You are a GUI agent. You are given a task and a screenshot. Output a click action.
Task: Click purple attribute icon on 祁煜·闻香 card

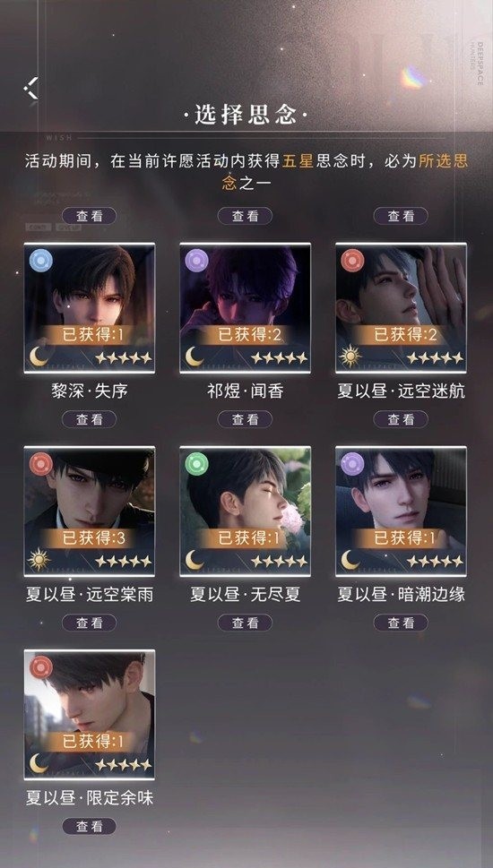pyautogui.click(x=196, y=260)
